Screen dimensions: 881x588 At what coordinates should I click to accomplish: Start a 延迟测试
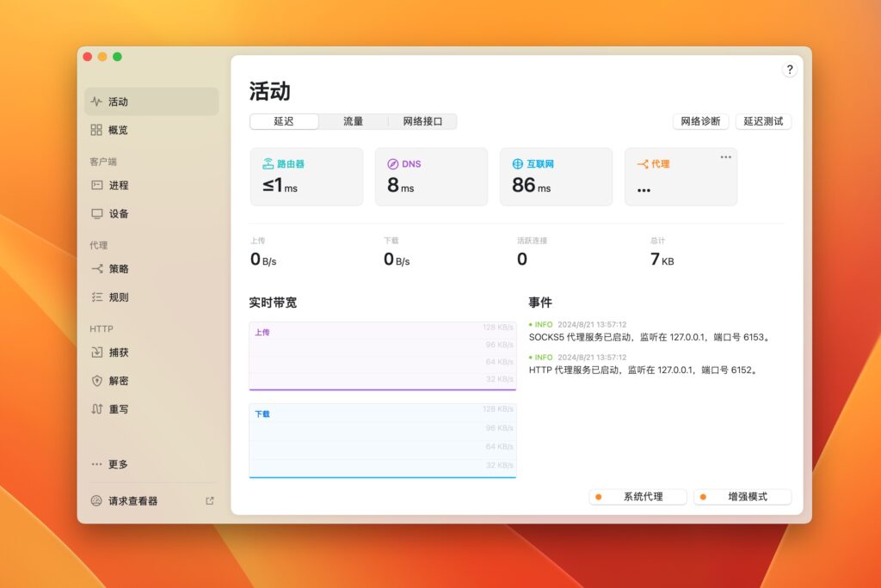(x=763, y=121)
